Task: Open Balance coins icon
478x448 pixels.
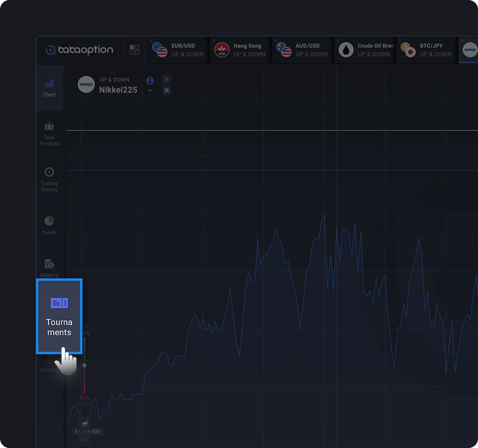Action: [49, 264]
